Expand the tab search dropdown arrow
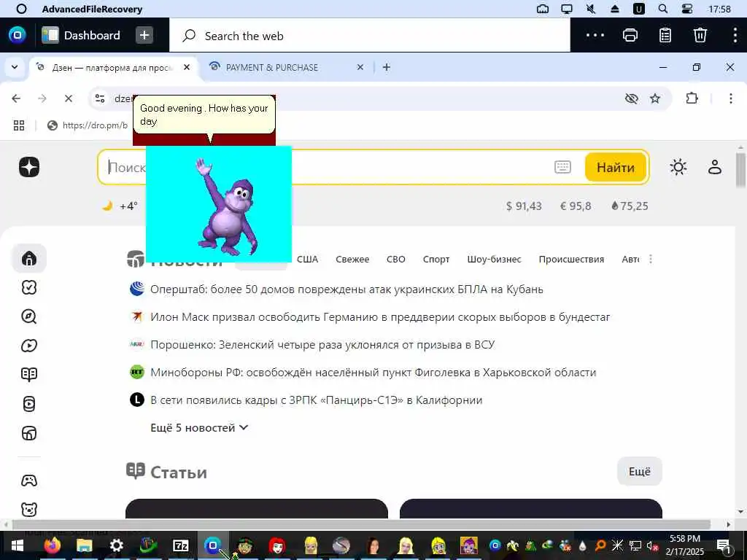Screen dimensions: 747x560 point(15,67)
